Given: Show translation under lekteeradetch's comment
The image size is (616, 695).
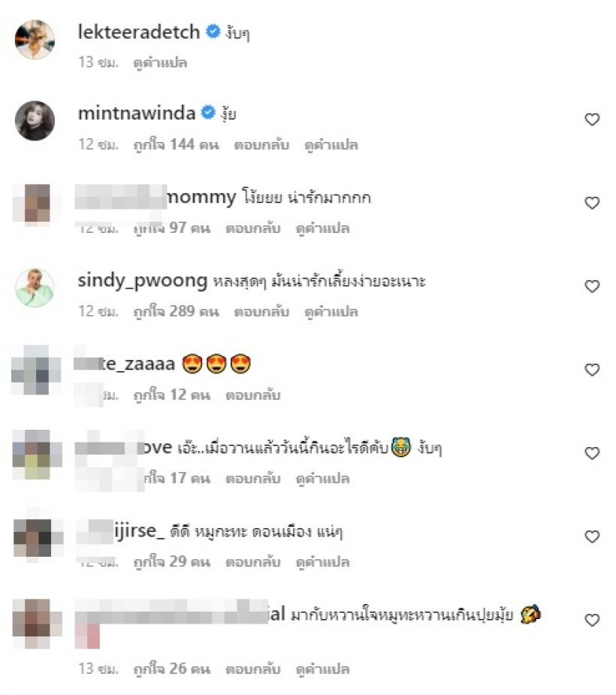Looking at the screenshot, I should tap(160, 62).
